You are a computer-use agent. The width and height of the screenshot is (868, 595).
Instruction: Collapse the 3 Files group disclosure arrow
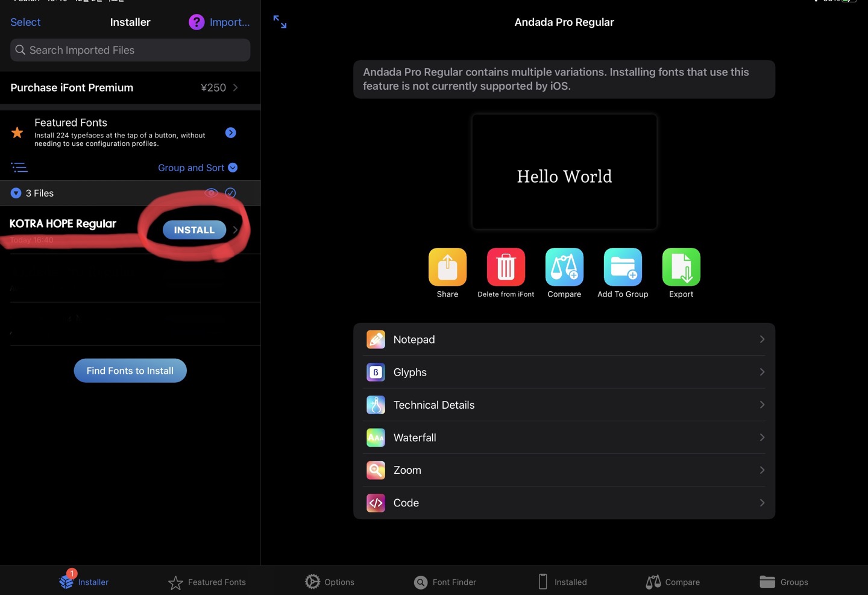tap(16, 193)
